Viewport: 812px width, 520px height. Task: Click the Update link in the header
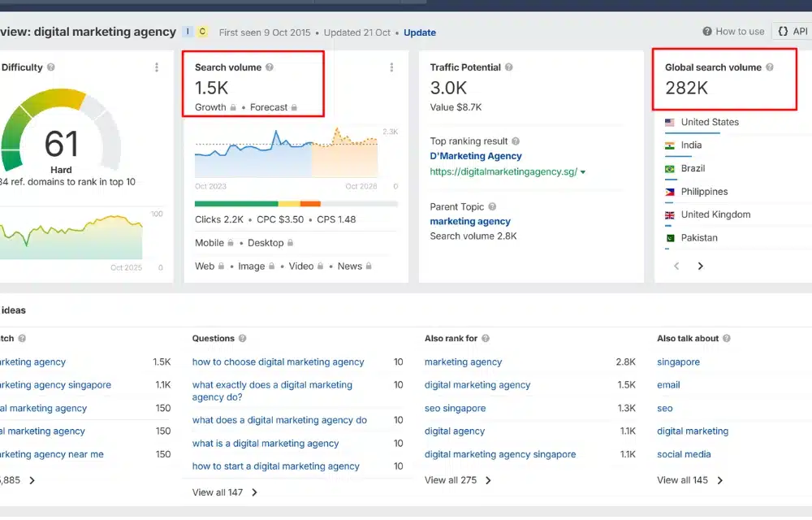tap(419, 32)
